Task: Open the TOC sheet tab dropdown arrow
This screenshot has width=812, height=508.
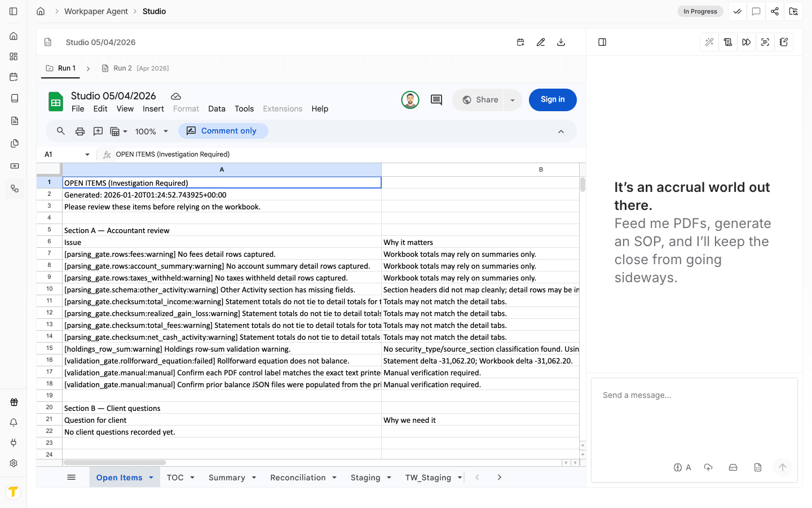Action: pos(192,478)
